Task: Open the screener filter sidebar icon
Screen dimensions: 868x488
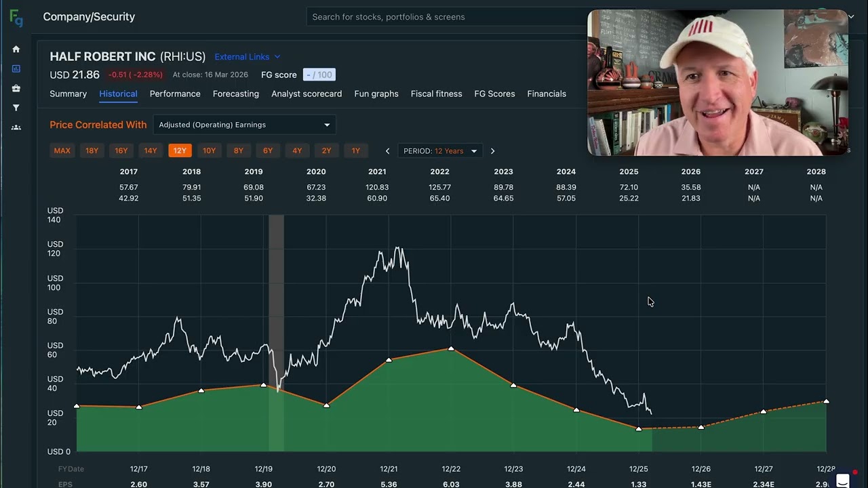Action: coord(16,108)
